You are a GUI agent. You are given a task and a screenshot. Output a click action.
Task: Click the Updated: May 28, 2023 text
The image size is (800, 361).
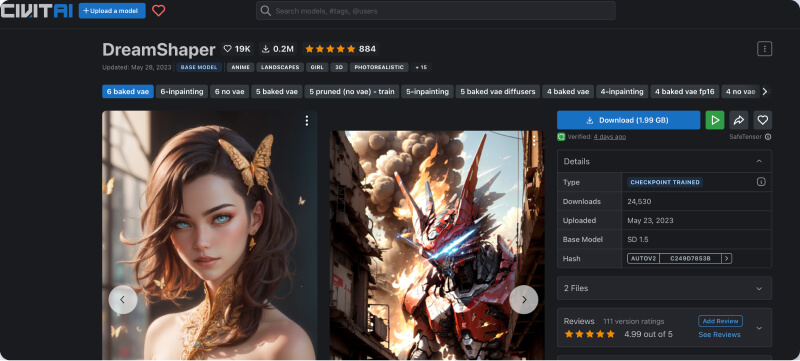[x=136, y=67]
